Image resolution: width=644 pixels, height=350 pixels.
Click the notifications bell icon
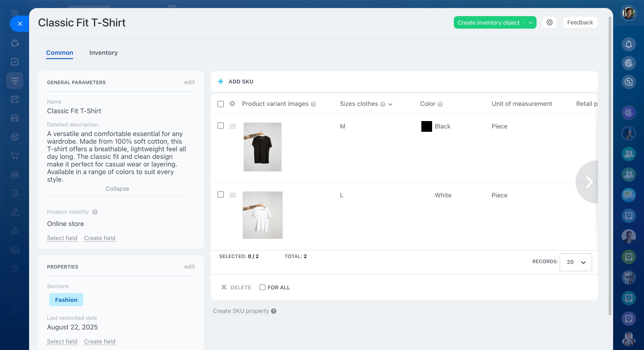(629, 45)
